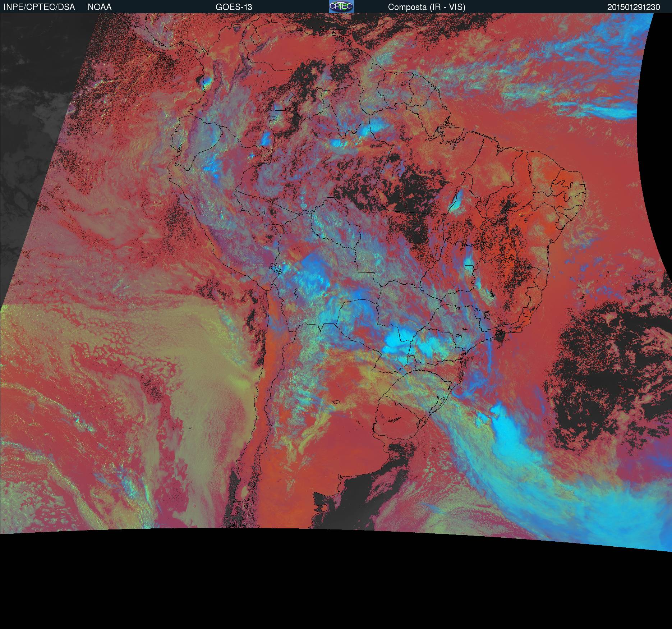Select the INPE/CPTEC/DSA header text
672x629 pixels.
[x=39, y=7]
